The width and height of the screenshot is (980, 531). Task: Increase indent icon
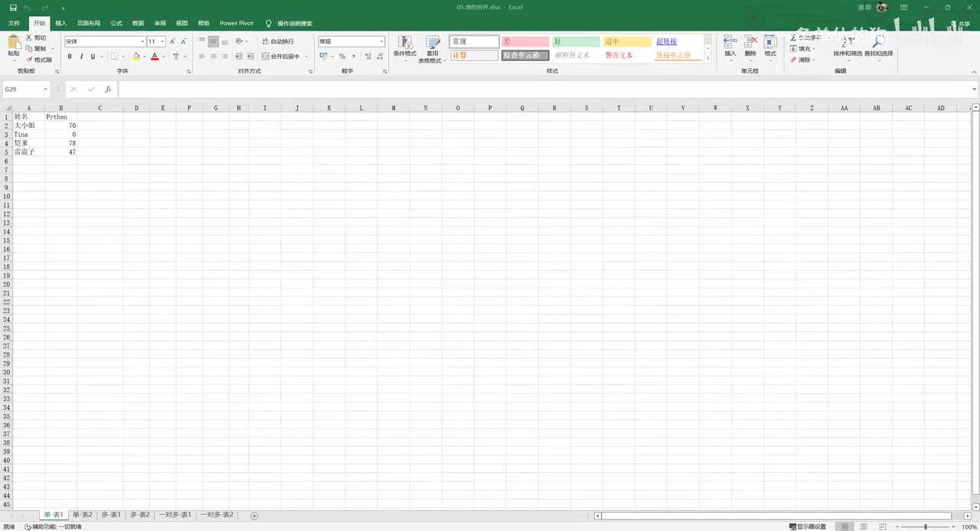[250, 57]
